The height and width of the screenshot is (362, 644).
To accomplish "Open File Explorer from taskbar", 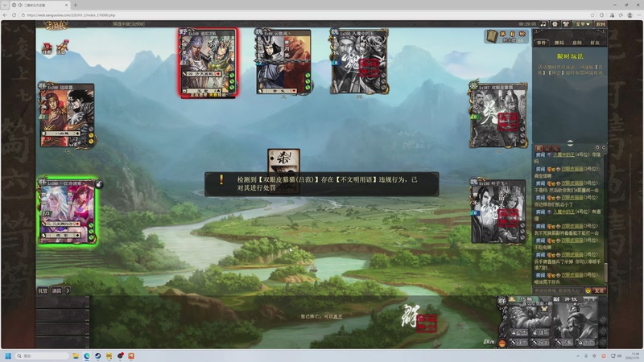I will tap(75, 356).
